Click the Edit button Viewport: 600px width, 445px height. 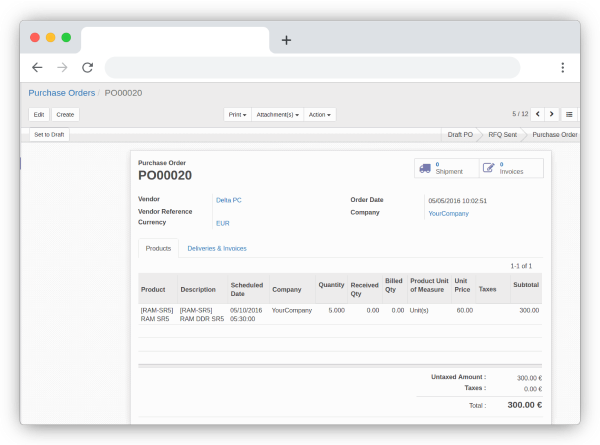pos(39,114)
